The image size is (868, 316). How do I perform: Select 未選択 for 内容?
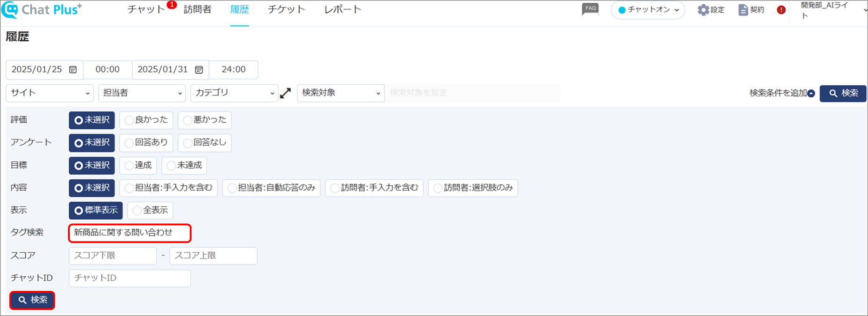92,188
